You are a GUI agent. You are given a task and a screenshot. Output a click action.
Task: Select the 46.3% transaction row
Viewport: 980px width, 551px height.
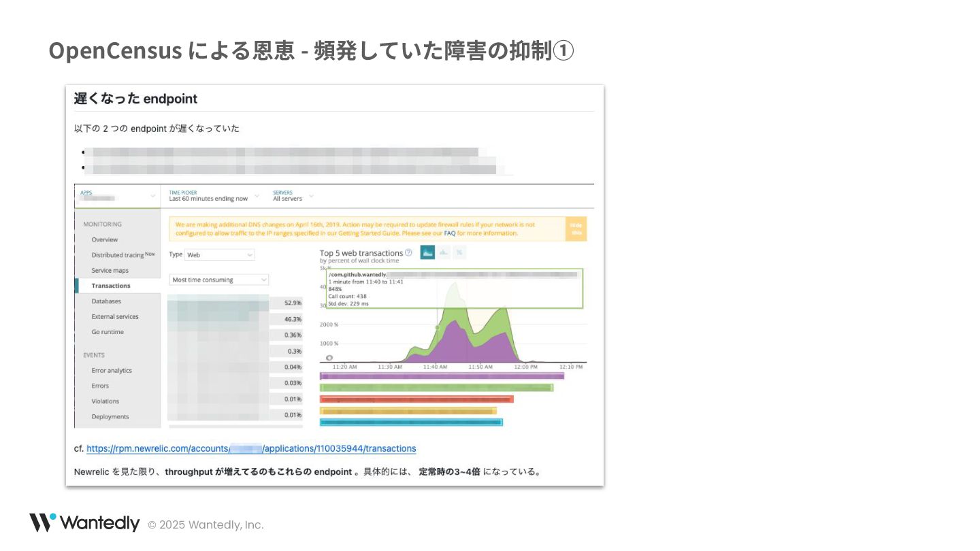(235, 319)
